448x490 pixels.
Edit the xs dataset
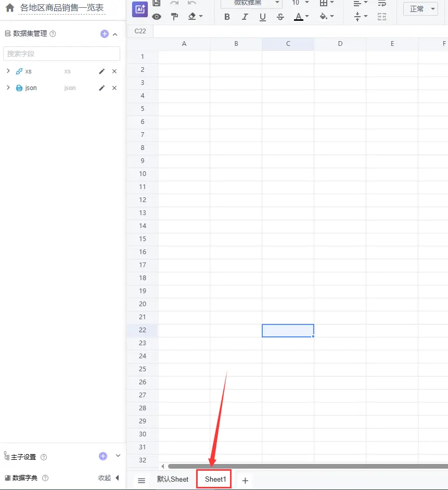click(102, 71)
